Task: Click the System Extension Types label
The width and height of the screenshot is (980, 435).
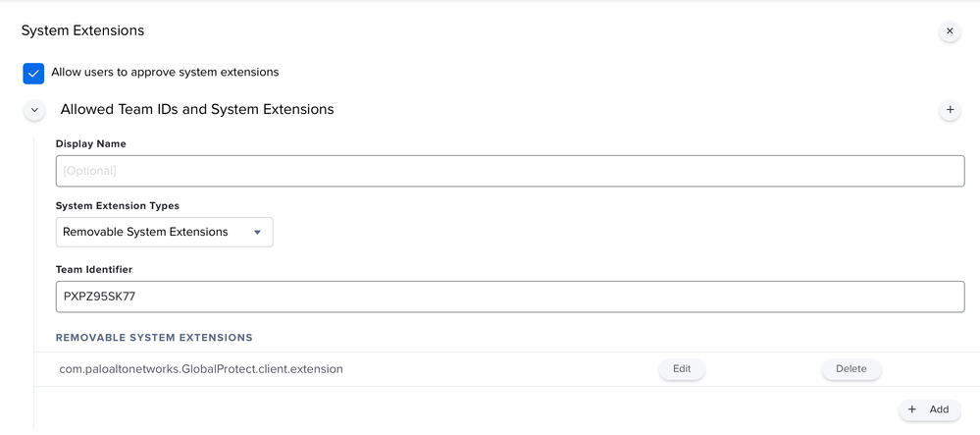Action: pyautogui.click(x=118, y=206)
